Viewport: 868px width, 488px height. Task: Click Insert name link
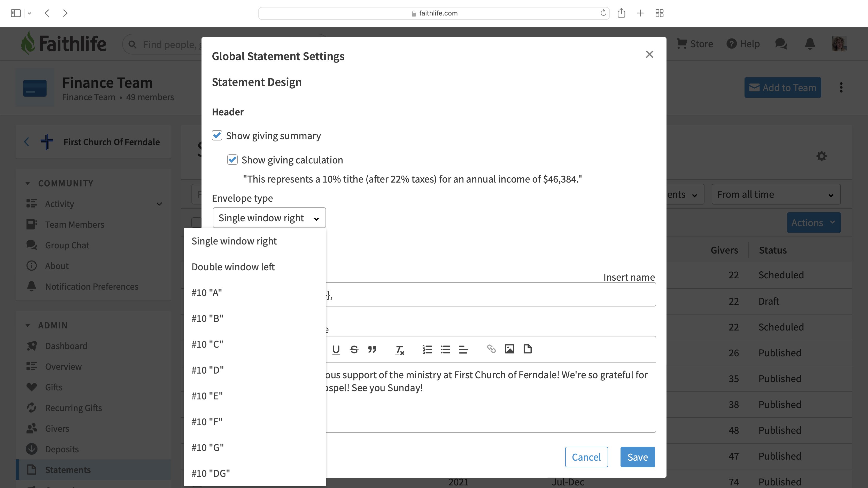pyautogui.click(x=629, y=277)
